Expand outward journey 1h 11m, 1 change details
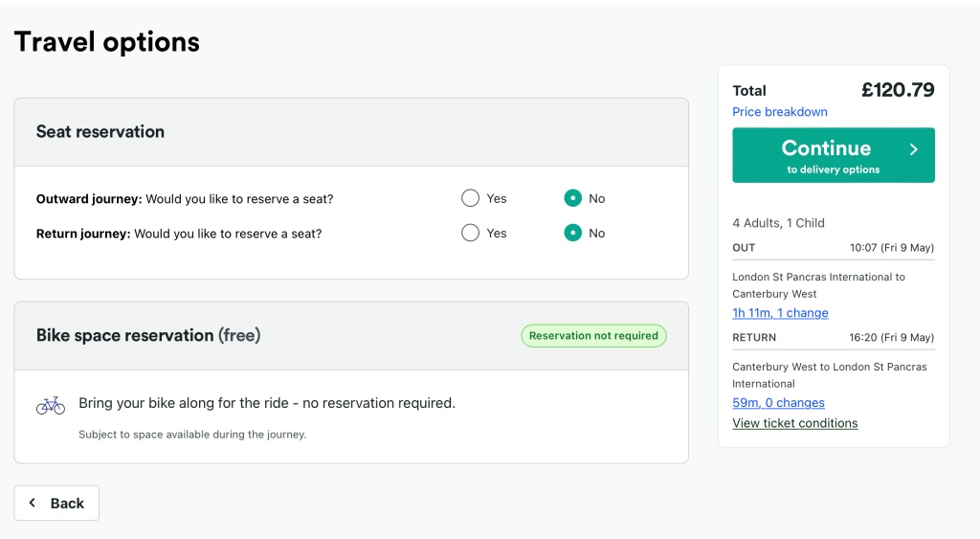The image size is (980, 539). [780, 313]
